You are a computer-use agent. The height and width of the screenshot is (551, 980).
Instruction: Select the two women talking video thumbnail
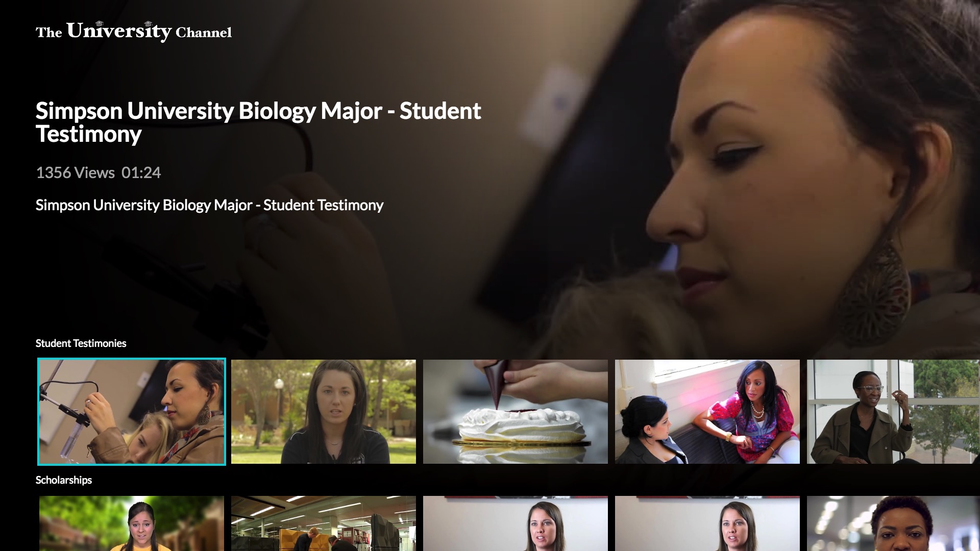pos(707,412)
